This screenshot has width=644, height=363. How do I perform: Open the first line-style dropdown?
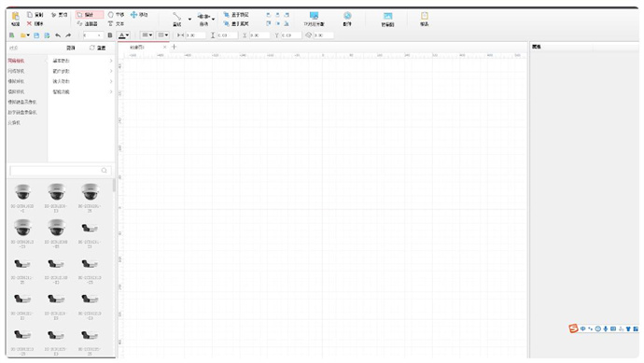pyautogui.click(x=147, y=35)
